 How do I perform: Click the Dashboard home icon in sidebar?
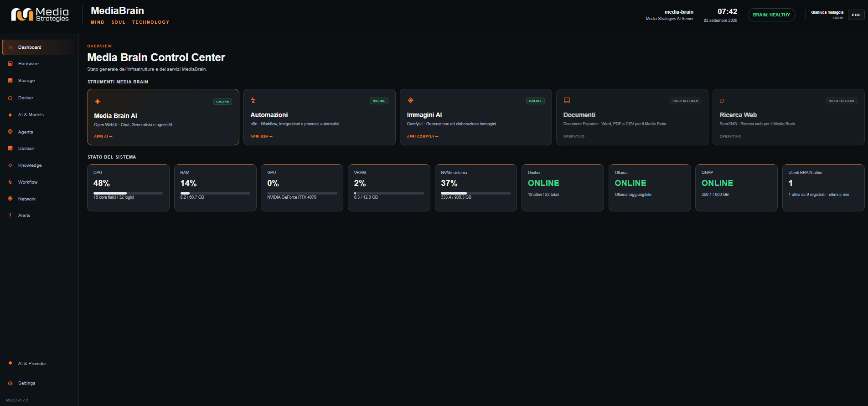coord(10,47)
